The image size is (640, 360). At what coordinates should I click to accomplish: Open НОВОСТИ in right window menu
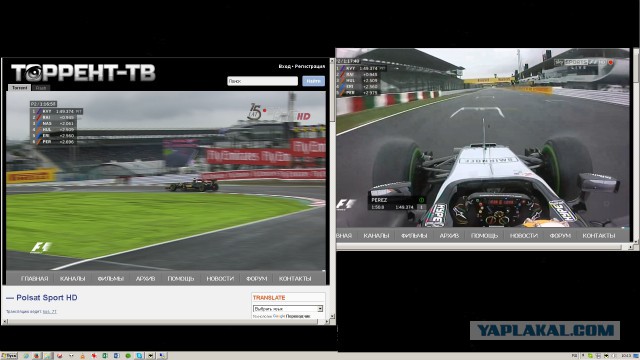[x=524, y=236]
